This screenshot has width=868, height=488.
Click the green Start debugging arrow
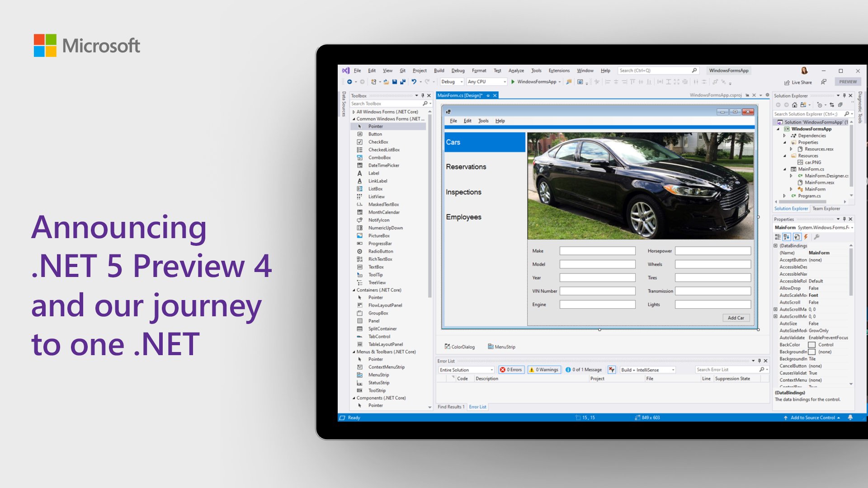513,82
